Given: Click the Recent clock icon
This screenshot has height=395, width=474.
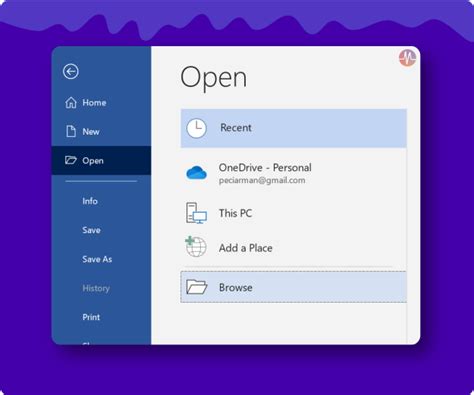Looking at the screenshot, I should (x=196, y=128).
